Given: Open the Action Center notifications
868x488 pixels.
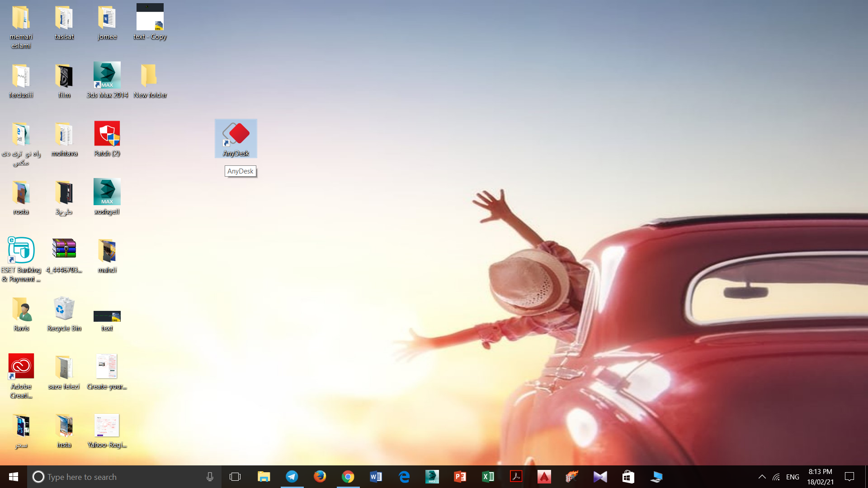Looking at the screenshot, I should click(x=849, y=477).
